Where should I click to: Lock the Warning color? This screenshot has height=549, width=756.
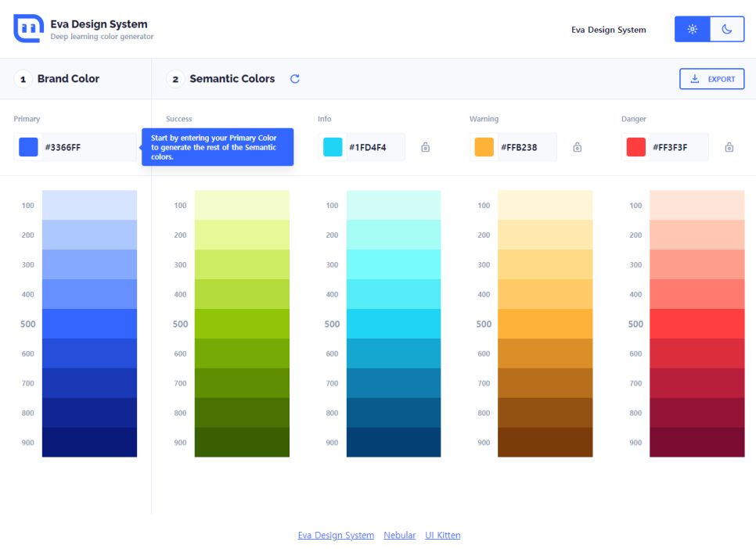point(577,147)
